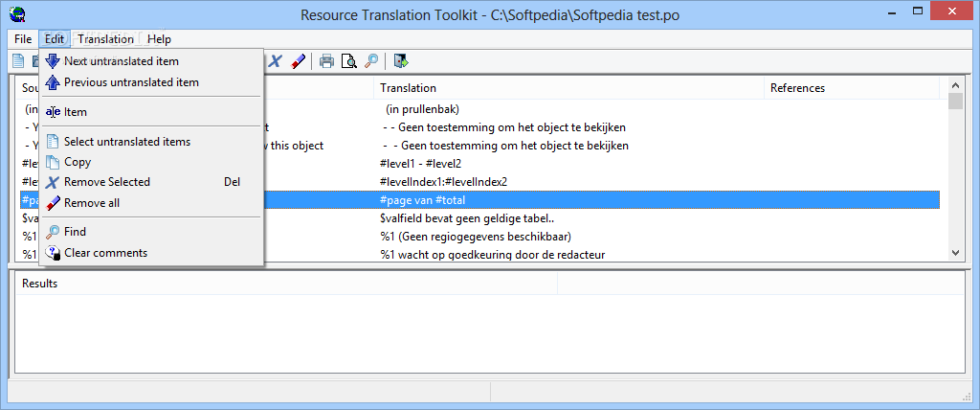Image resolution: width=980 pixels, height=410 pixels.
Task: Click the Exit door toolbar icon
Action: pos(401,60)
